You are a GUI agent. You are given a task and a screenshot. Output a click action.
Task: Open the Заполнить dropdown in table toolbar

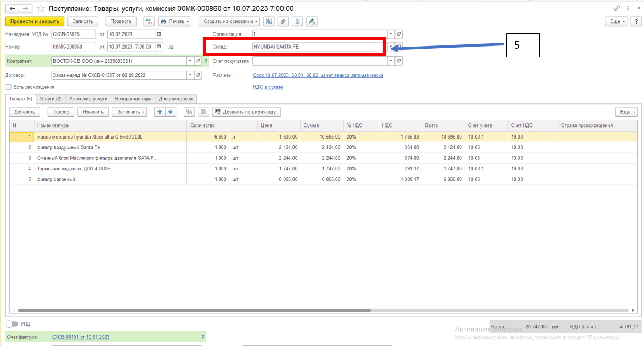point(129,112)
